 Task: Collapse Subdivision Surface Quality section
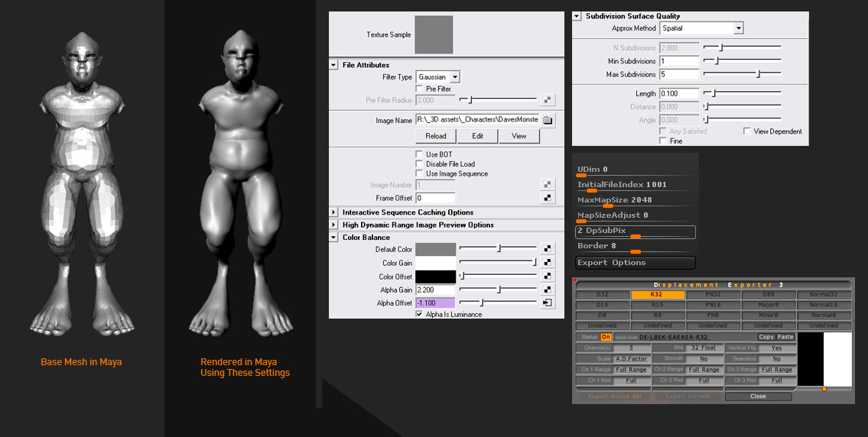[577, 16]
